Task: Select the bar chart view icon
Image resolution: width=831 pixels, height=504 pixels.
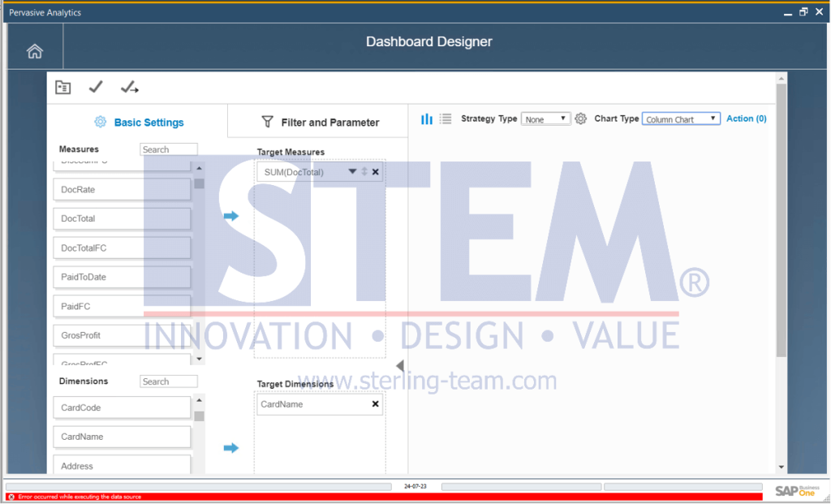Action: [x=426, y=118]
